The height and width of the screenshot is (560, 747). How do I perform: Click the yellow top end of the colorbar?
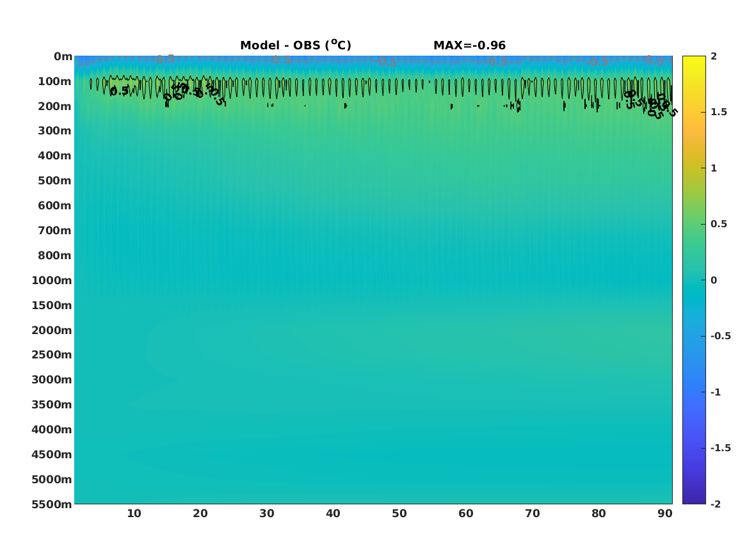(694, 60)
